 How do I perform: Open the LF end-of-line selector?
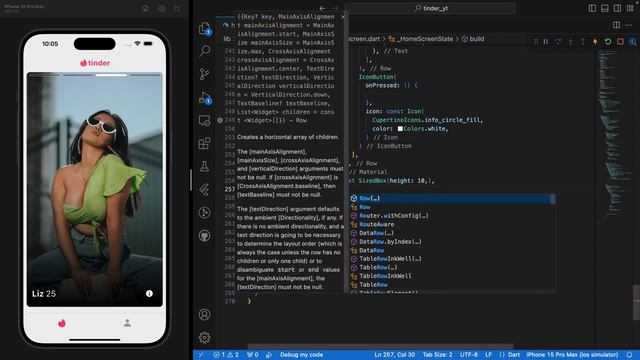tap(488, 355)
